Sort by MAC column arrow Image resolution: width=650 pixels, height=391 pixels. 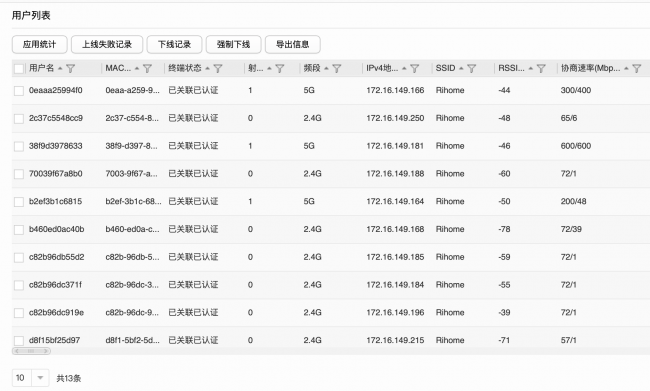[137, 68]
